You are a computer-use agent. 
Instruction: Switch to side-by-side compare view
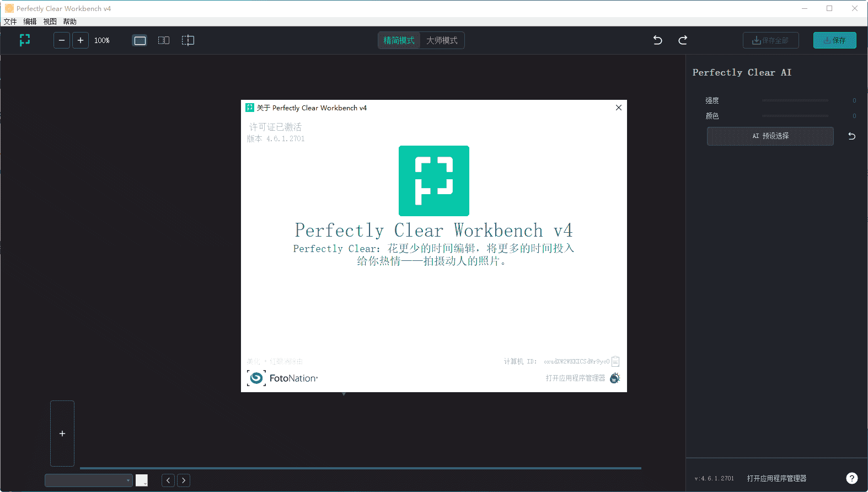[x=164, y=40]
